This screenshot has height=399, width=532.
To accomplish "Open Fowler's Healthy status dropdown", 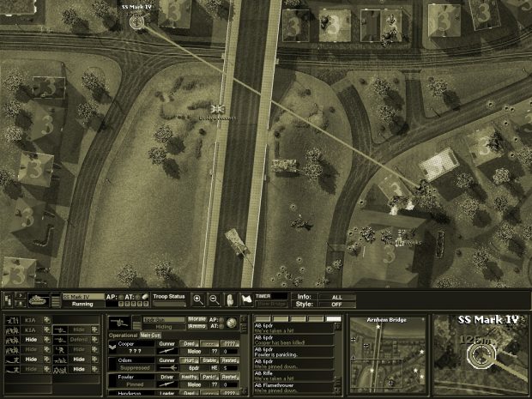I will click(x=189, y=377).
